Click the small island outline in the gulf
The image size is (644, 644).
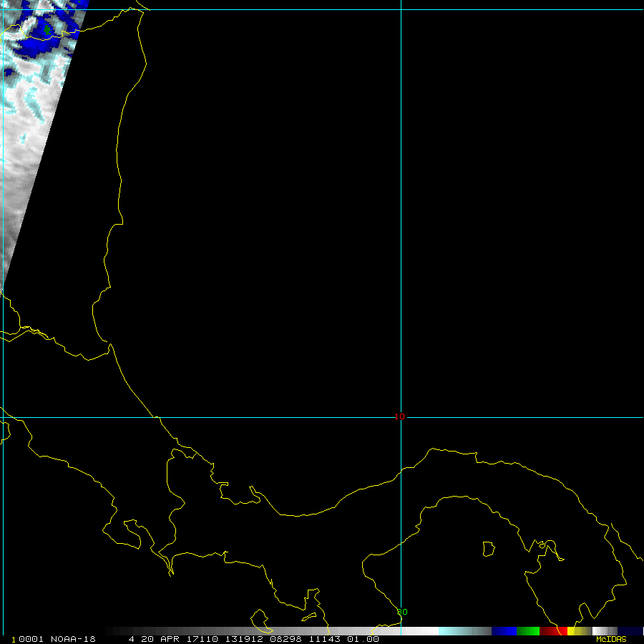pyautogui.click(x=488, y=549)
